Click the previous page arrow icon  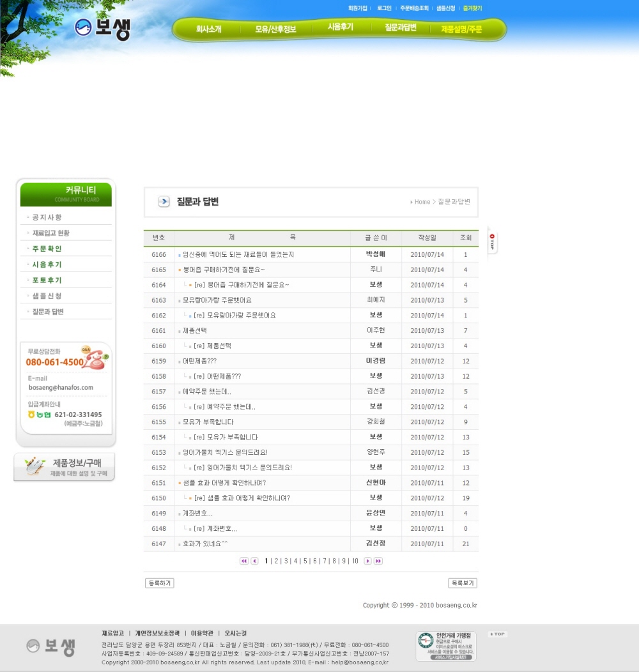tap(254, 561)
